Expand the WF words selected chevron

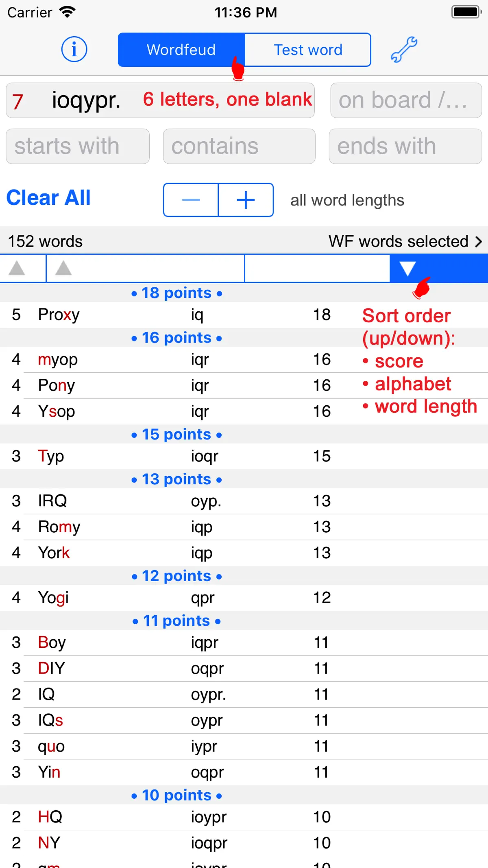[x=478, y=242]
